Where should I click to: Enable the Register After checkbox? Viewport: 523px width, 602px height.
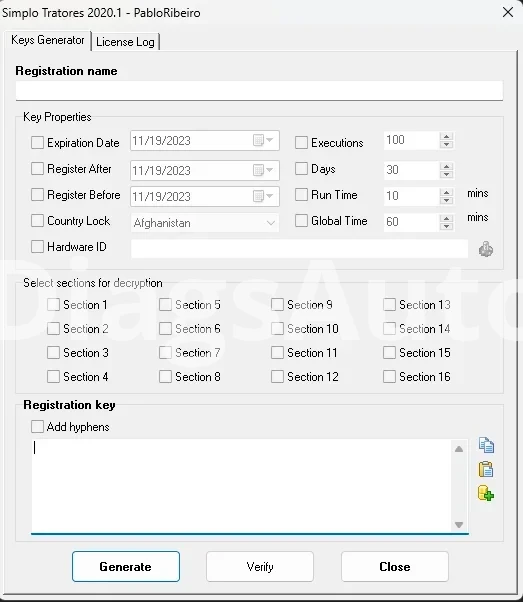[37, 169]
